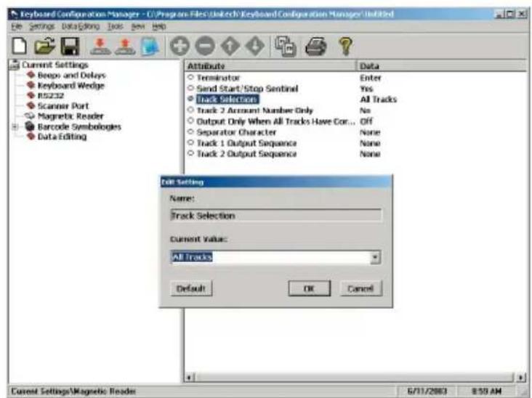Select Track 2 Account Number Only radio
Screen dimensions: 532x398
(190, 110)
